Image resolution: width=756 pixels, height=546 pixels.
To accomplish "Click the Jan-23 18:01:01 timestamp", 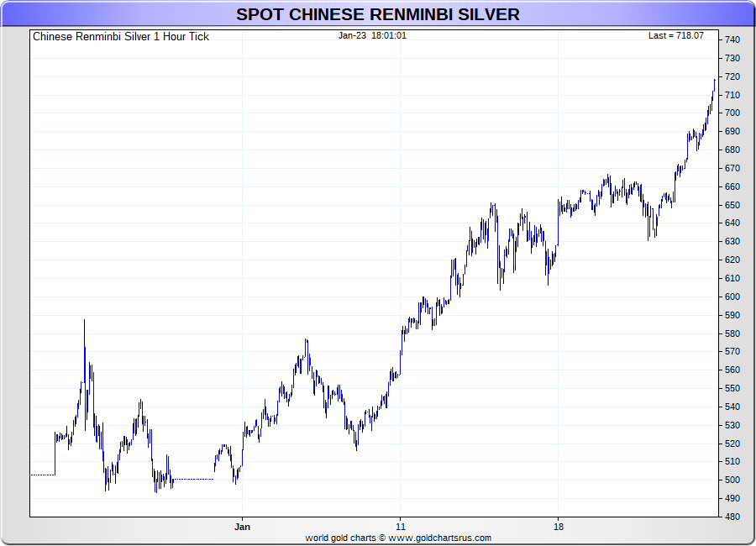I will click(x=372, y=36).
